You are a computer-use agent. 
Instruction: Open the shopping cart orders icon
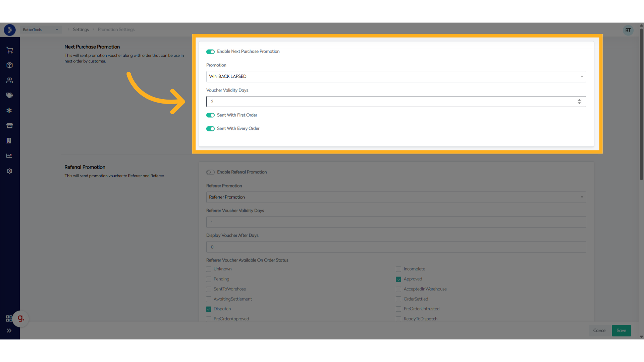[9, 50]
